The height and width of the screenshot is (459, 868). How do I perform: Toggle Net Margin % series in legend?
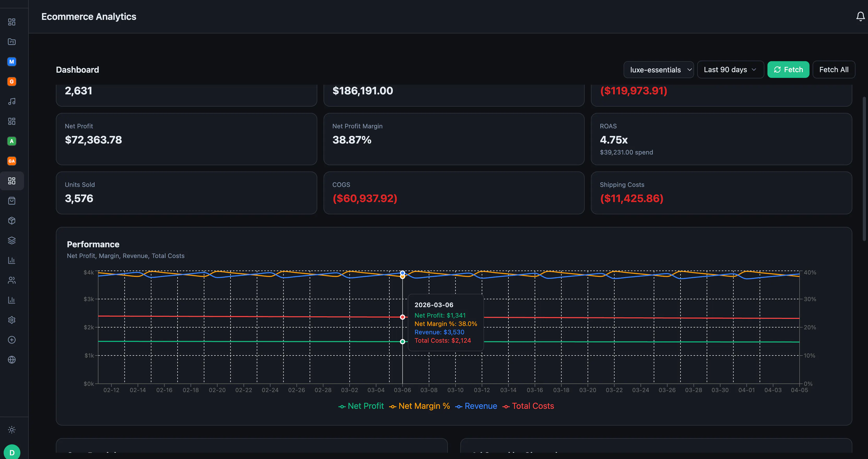click(x=419, y=406)
